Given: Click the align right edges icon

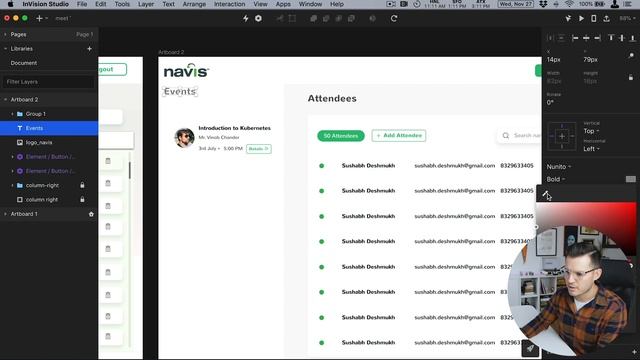Looking at the screenshot, I should [598, 38].
